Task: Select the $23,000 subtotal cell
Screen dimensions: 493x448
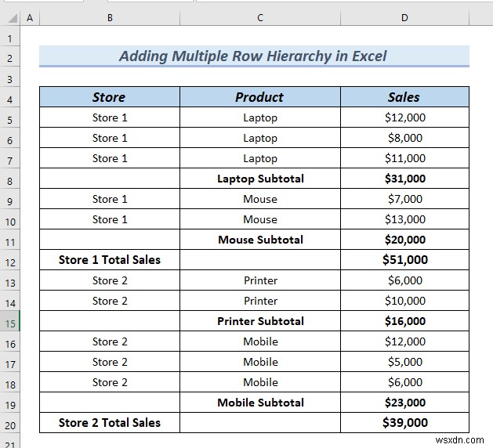Action: 404,403
